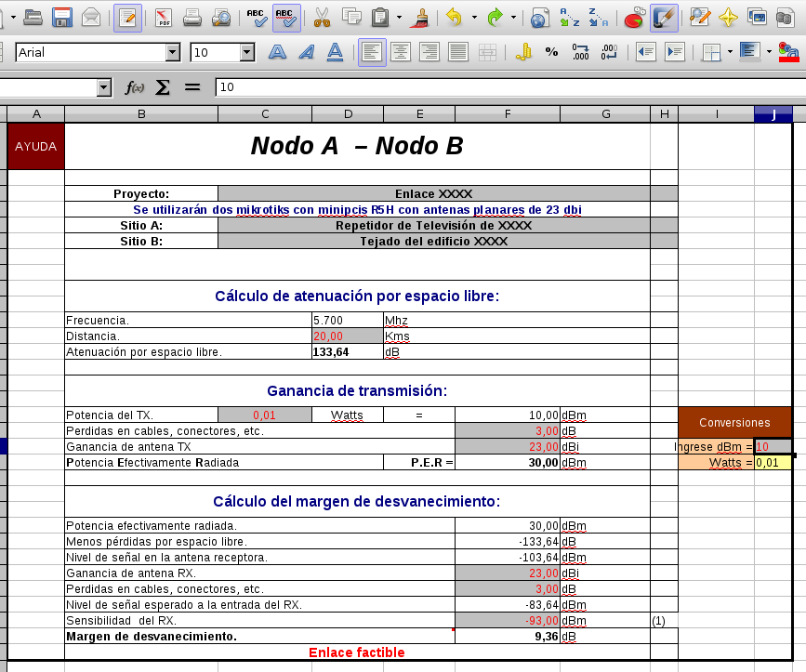The image size is (806, 672).
Task: Click the formula input line
Action: click(502, 87)
